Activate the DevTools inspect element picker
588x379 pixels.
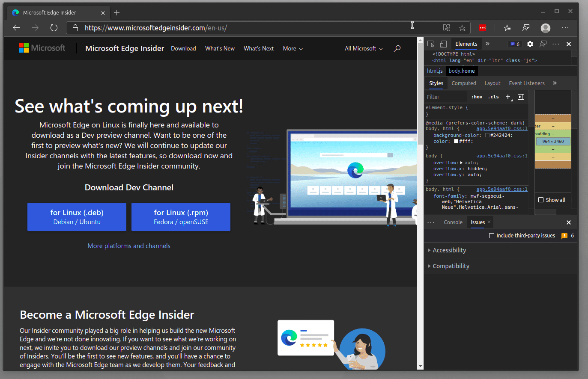[x=431, y=44]
